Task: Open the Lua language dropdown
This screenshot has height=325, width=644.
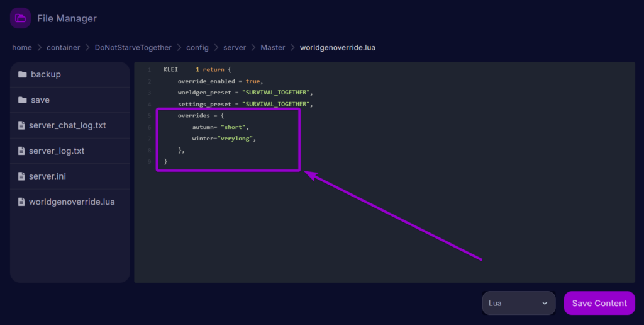Action: coord(518,303)
